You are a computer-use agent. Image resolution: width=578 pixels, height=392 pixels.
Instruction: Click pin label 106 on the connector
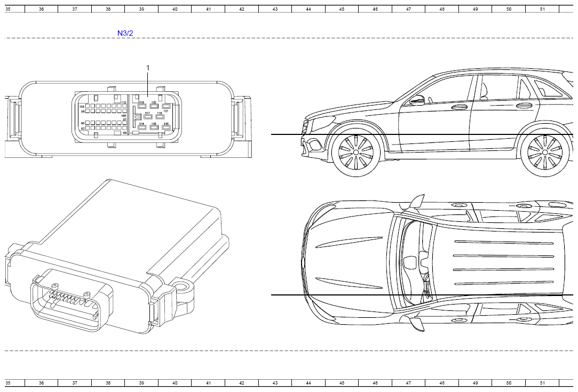(x=82, y=107)
